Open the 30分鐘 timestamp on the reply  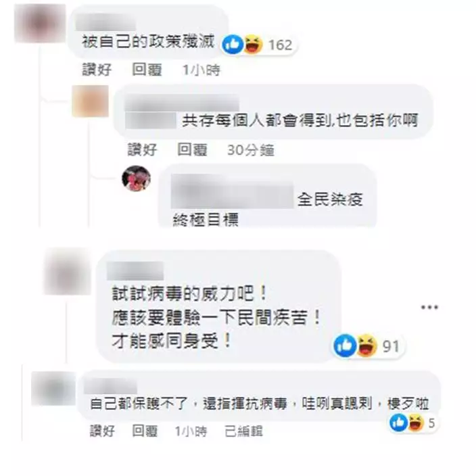pos(251,150)
